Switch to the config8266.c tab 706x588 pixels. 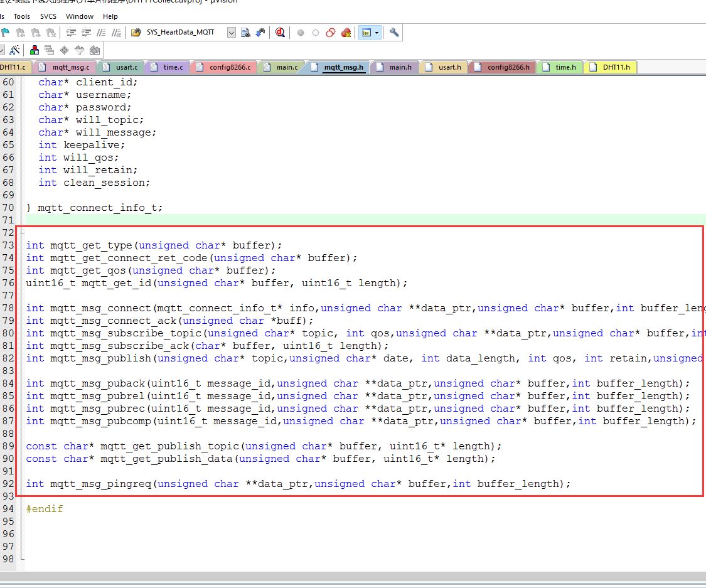[x=224, y=67]
